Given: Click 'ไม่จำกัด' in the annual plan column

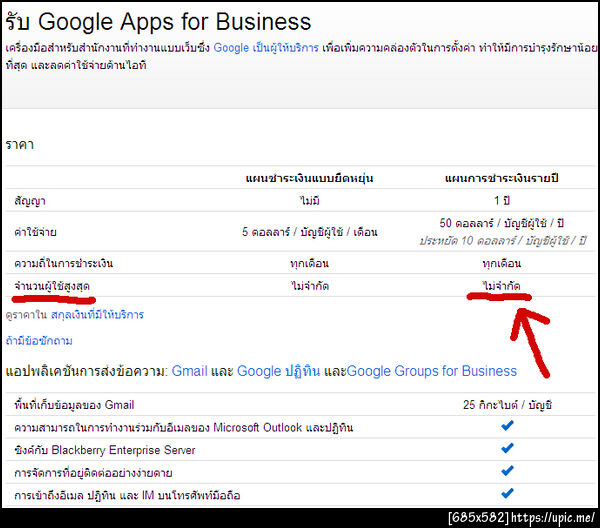Looking at the screenshot, I should pos(501,286).
